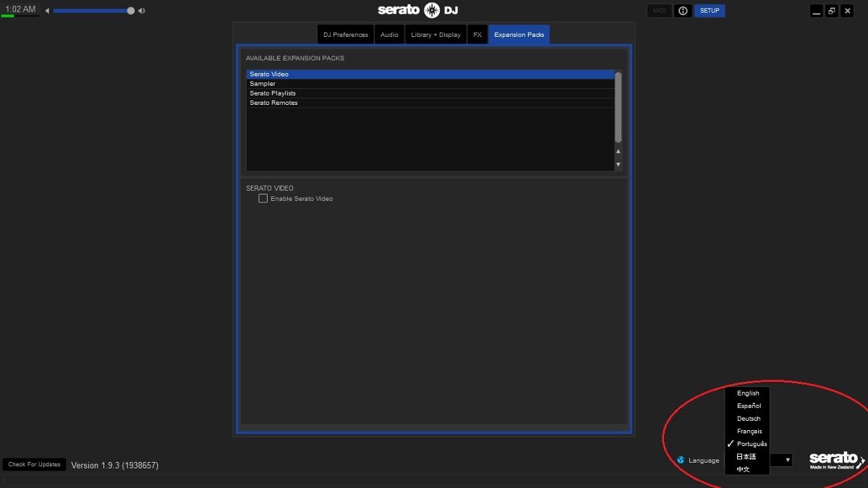Select Serato Remotes in expansion list

[x=430, y=103]
